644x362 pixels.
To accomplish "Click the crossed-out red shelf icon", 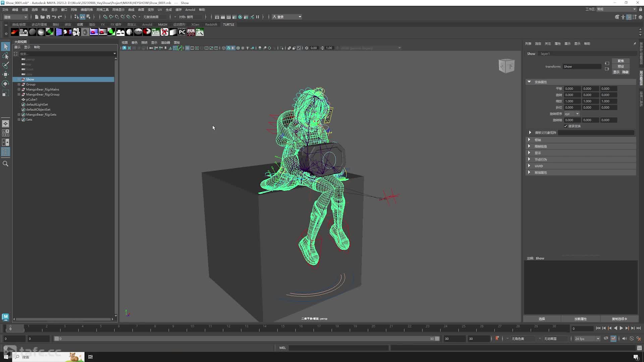I will (164, 32).
